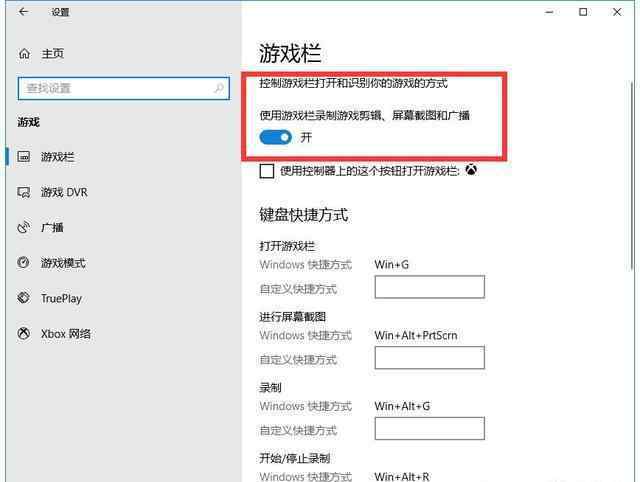640x482 pixels.
Task: Click the 打开游戏栏 label
Action: [x=287, y=246]
